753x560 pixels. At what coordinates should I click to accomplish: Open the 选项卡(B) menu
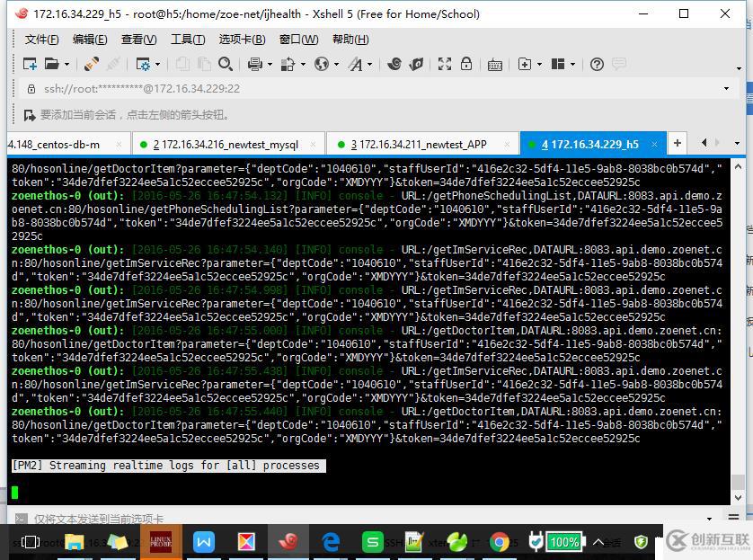point(242,40)
